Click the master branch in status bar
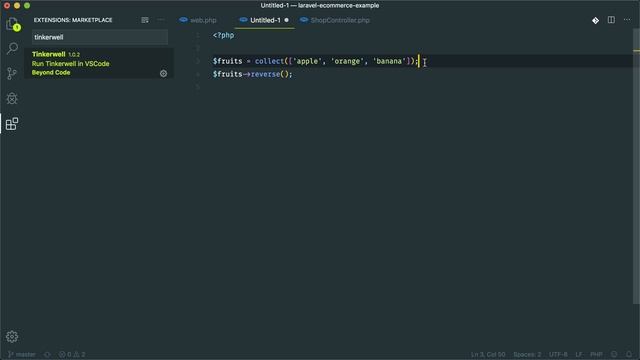This screenshot has height=360, width=640. (21, 354)
